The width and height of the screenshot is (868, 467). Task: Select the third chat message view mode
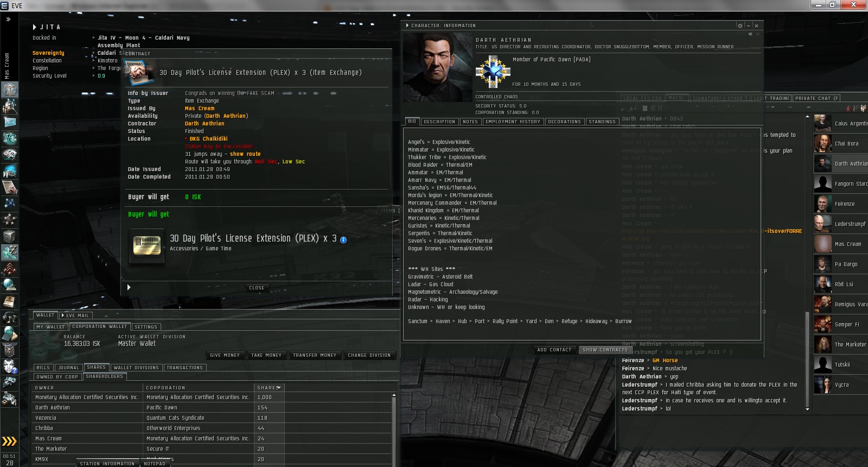pos(660,109)
